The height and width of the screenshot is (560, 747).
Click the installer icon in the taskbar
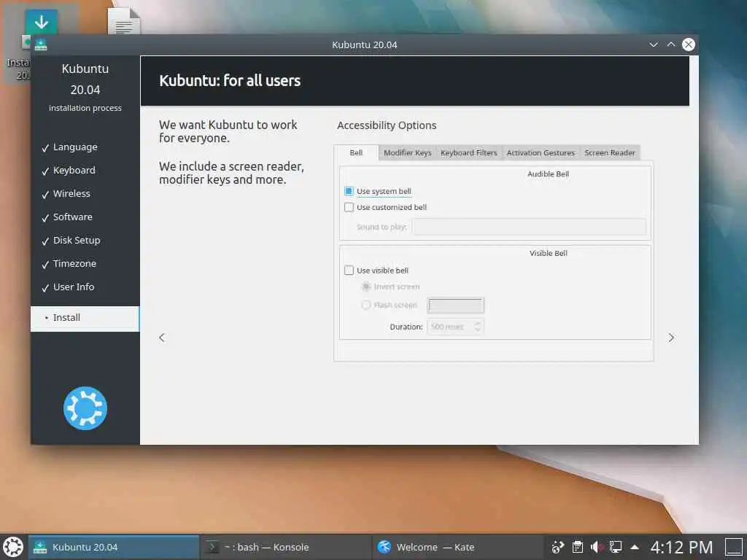coord(40,547)
